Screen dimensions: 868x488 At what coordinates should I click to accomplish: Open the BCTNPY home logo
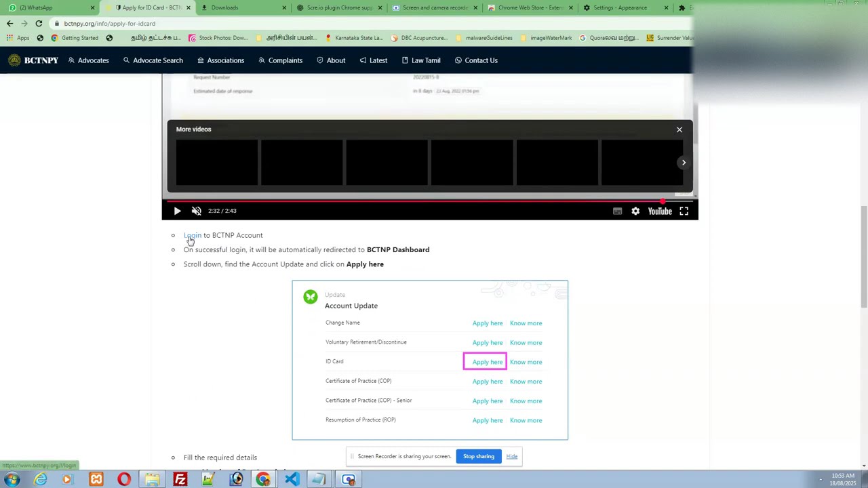[33, 60]
